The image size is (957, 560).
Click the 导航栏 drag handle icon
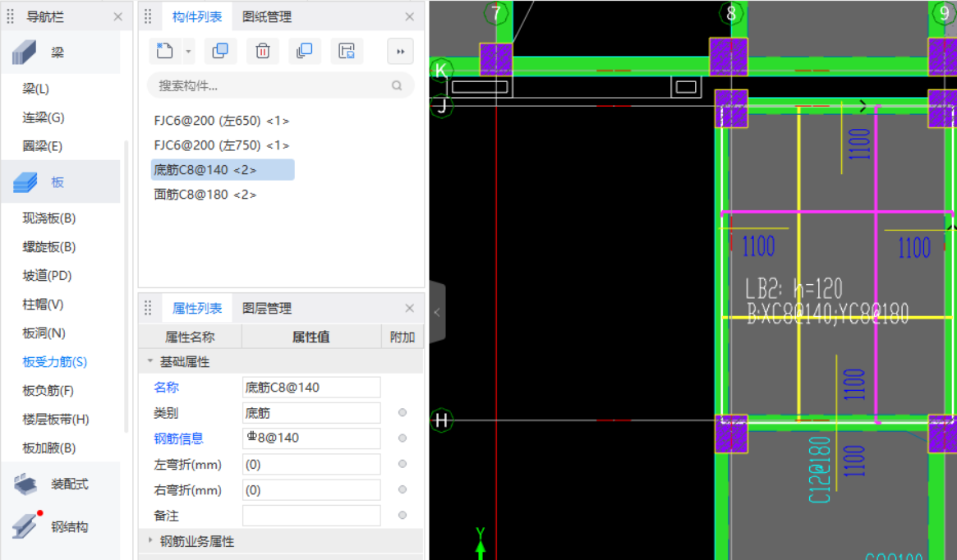click(11, 17)
